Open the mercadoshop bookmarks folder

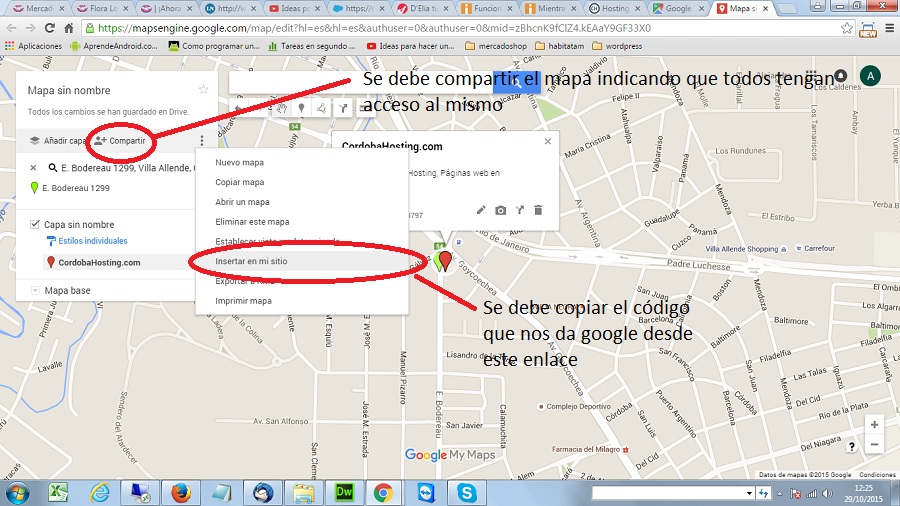pyautogui.click(x=496, y=46)
